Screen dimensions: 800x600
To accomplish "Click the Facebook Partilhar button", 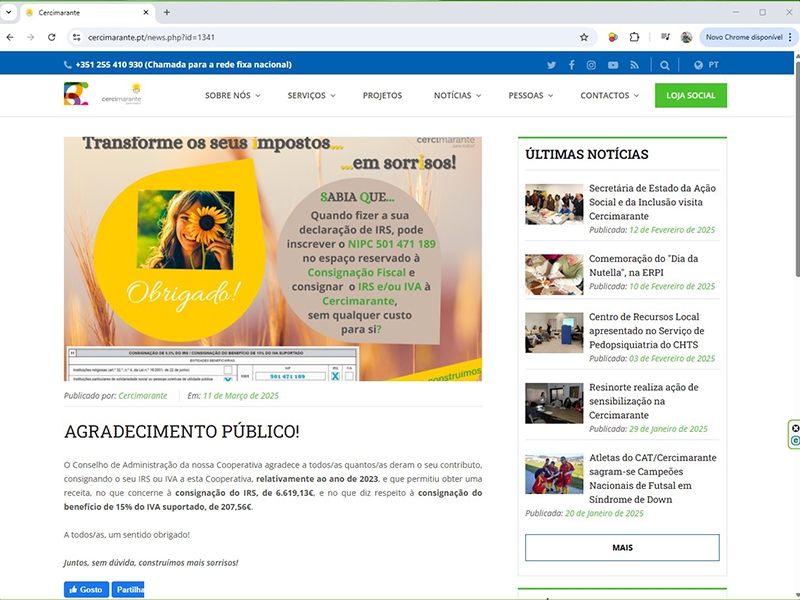I will [x=128, y=589].
